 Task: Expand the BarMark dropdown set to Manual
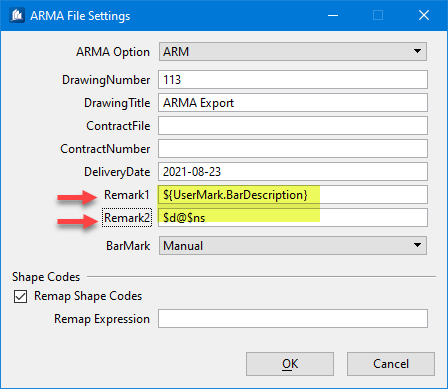[293, 246]
